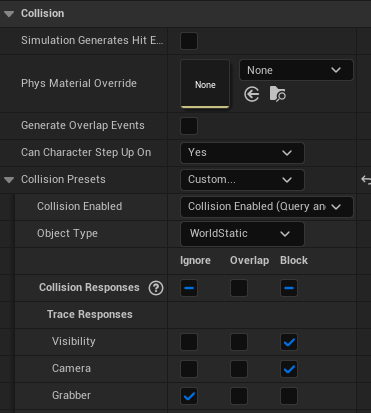371x413 pixels.
Task: Set Grabber trace response to Block
Action: (289, 396)
